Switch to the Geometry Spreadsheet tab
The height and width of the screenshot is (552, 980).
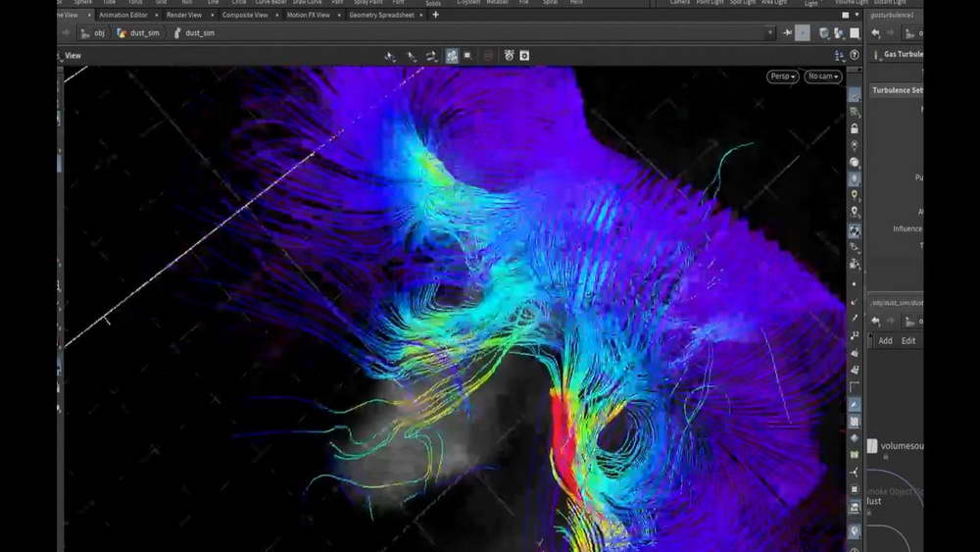pos(381,15)
